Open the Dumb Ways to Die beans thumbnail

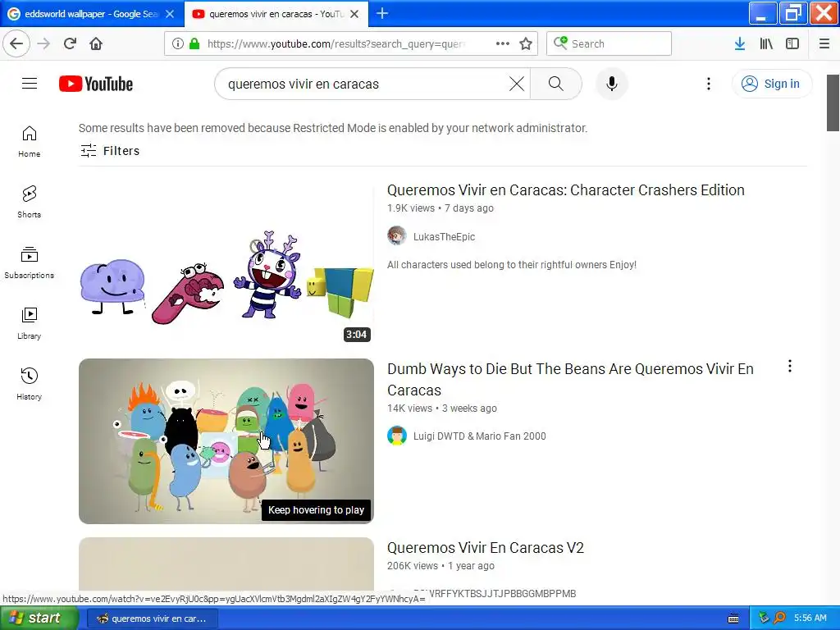click(x=226, y=441)
